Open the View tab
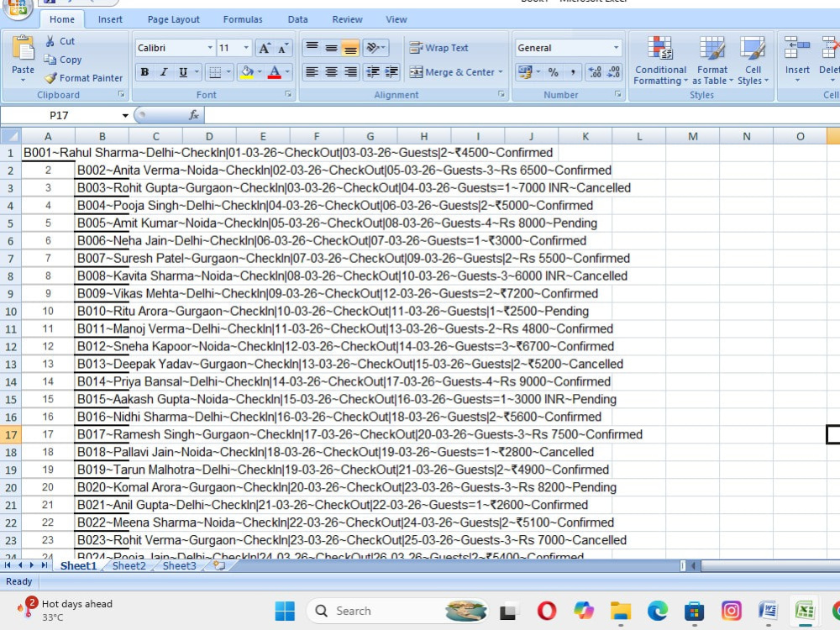Image resolution: width=840 pixels, height=630 pixels. pyautogui.click(x=396, y=19)
